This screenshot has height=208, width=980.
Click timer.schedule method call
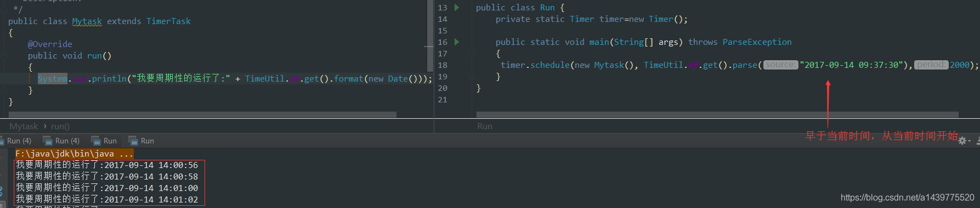535,65
